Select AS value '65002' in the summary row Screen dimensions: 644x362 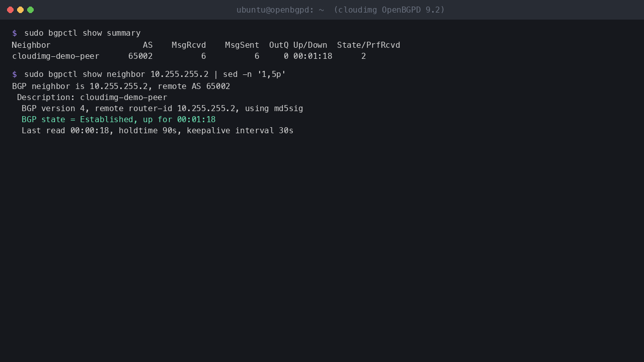[x=140, y=56]
